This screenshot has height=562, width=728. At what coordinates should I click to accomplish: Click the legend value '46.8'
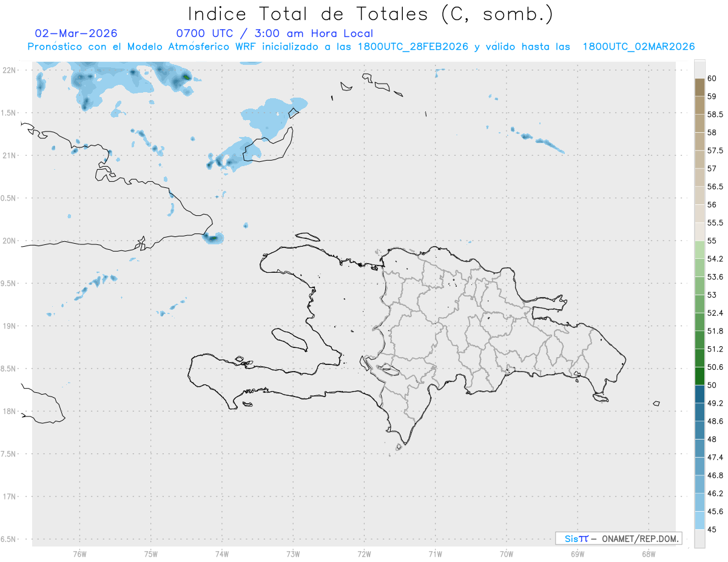[x=715, y=475]
